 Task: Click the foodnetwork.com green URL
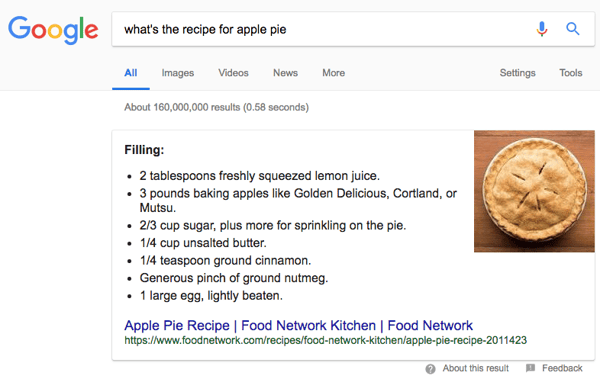coord(326,340)
